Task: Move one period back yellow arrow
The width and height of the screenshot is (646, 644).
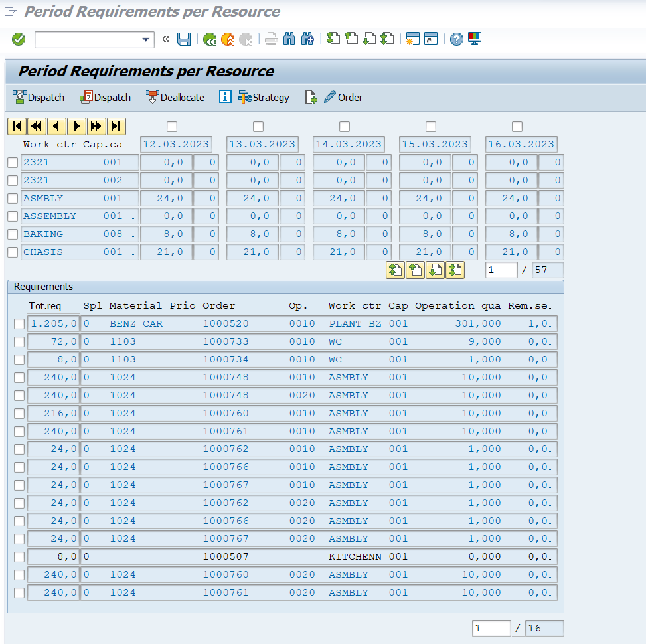Action: pyautogui.click(x=56, y=127)
